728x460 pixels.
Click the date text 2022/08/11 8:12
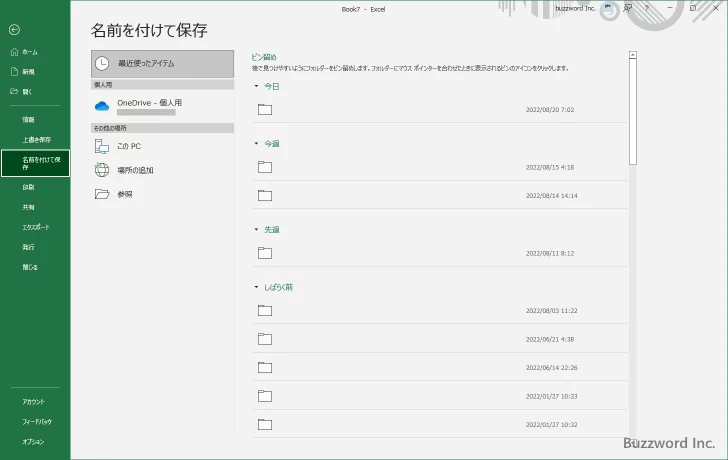coord(550,253)
